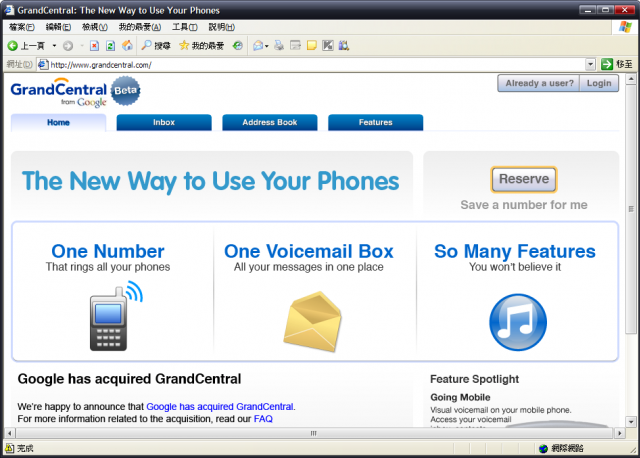
Task: Click the Internet Explorer title bar icon
Action: click(x=9, y=10)
